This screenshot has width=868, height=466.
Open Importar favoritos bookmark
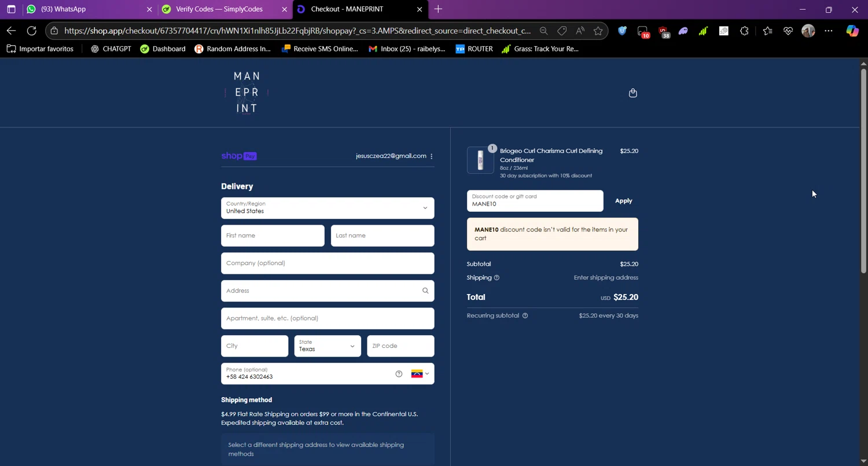point(40,49)
